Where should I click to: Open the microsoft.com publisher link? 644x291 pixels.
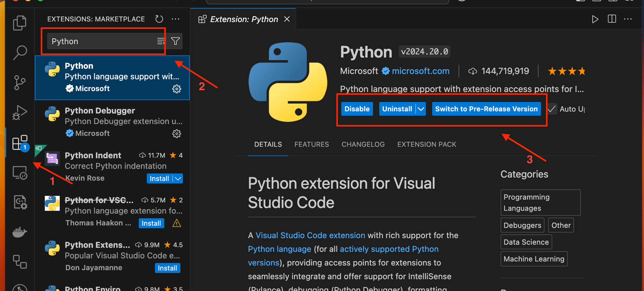click(421, 71)
